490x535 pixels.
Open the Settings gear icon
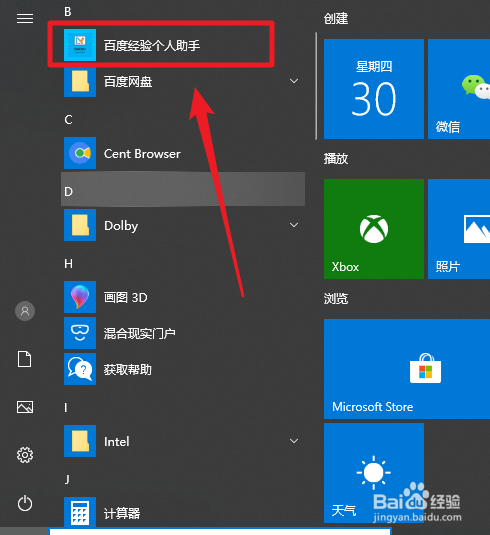click(x=25, y=455)
